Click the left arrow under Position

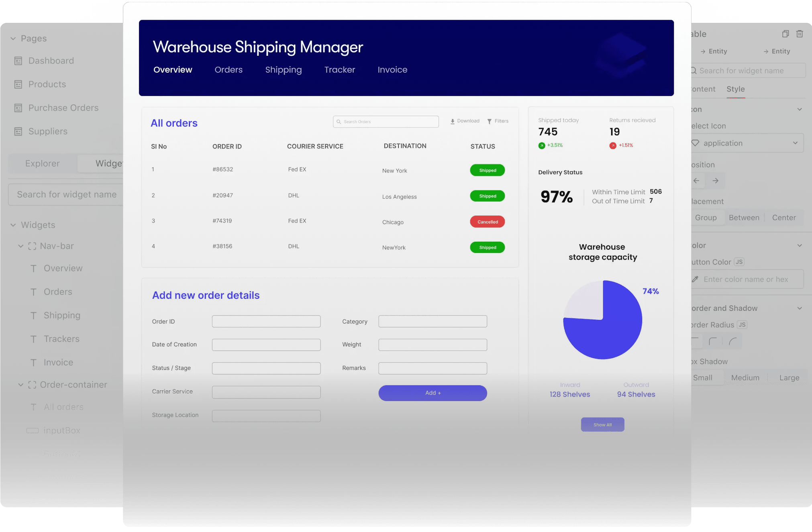coord(697,181)
